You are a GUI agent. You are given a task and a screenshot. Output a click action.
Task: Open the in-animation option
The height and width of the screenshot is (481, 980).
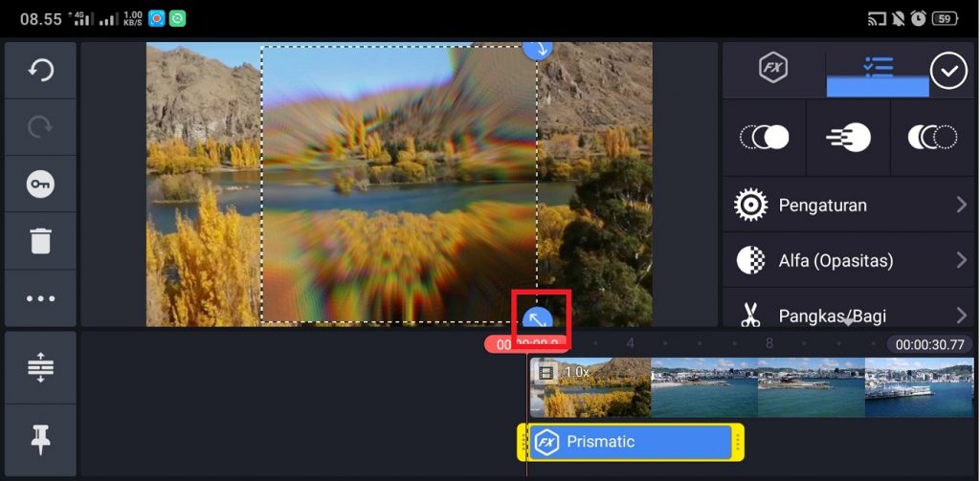(x=765, y=137)
